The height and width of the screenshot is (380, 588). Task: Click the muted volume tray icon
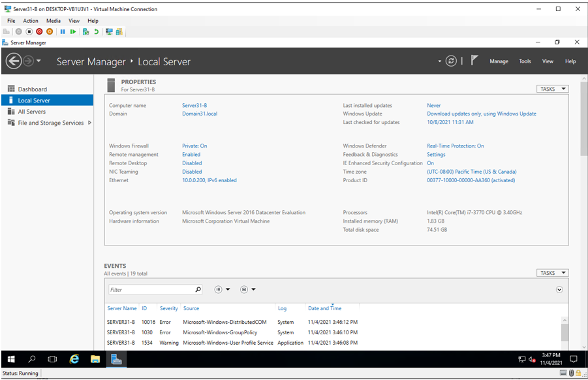pos(532,360)
